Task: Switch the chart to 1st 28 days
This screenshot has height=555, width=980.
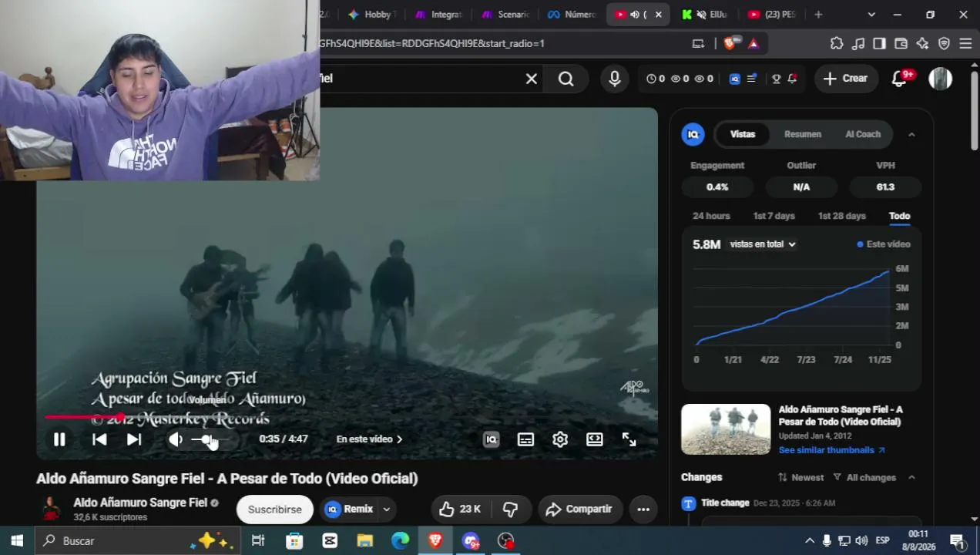Action: coord(842,216)
